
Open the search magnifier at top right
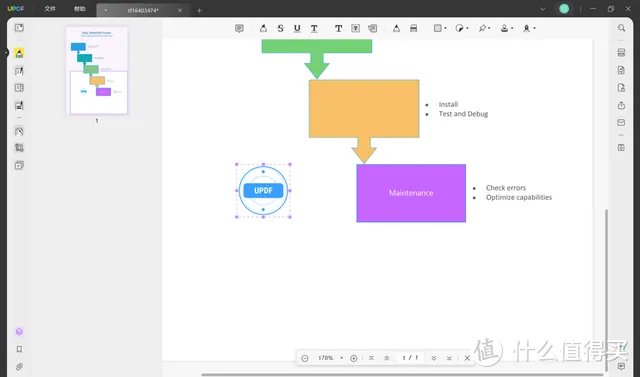coord(621,28)
